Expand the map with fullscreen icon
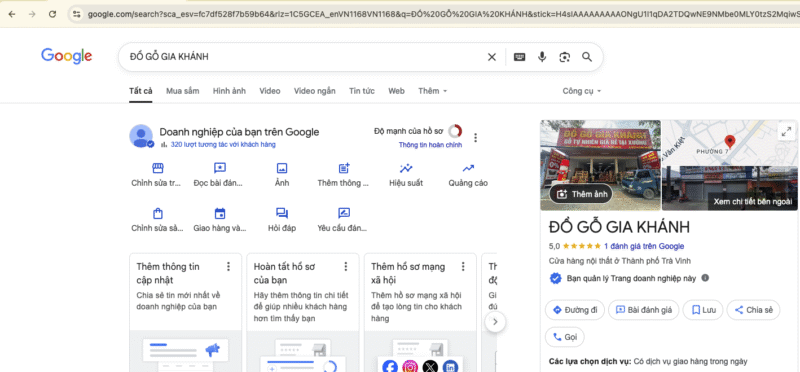The width and height of the screenshot is (800, 372). point(786,131)
